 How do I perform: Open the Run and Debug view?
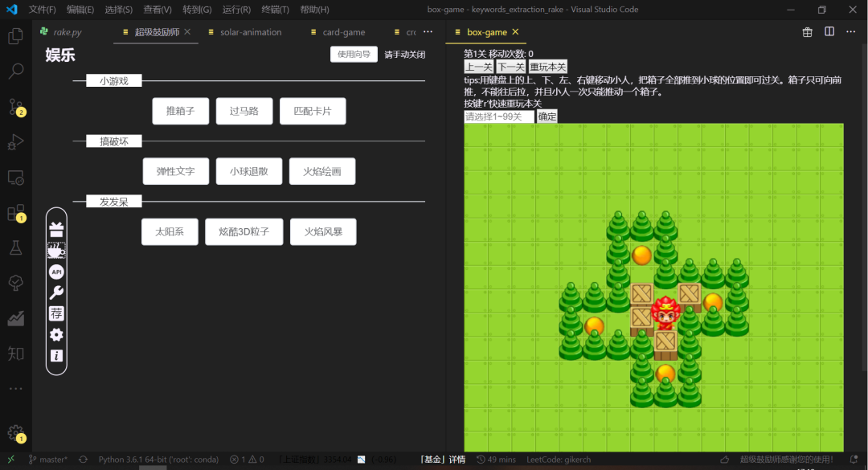point(15,142)
